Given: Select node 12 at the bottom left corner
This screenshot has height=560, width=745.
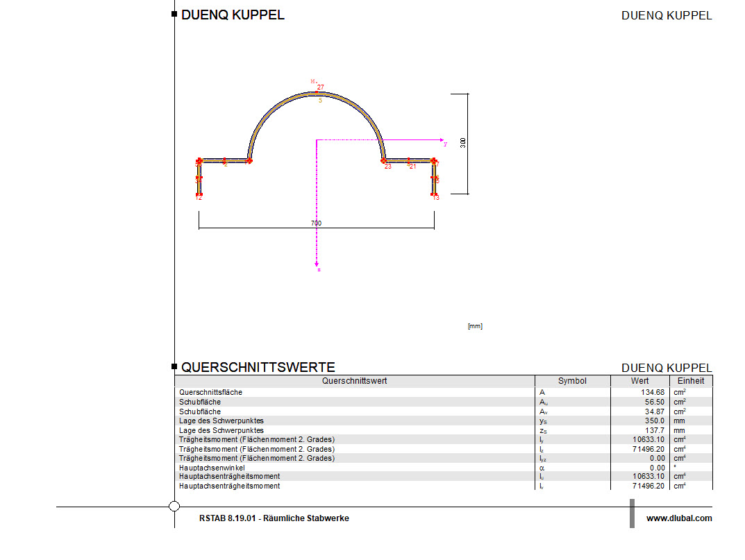Looking at the screenshot, I should 199,195.
